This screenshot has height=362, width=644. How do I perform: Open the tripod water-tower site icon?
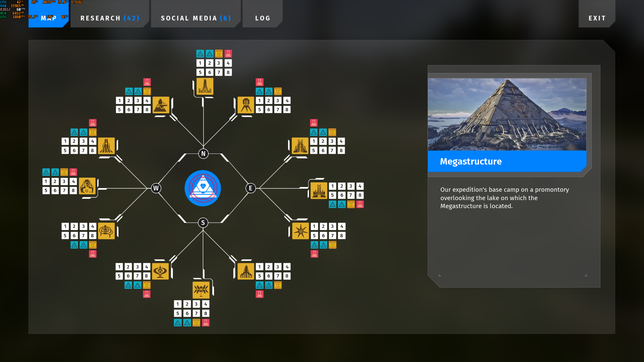246,105
